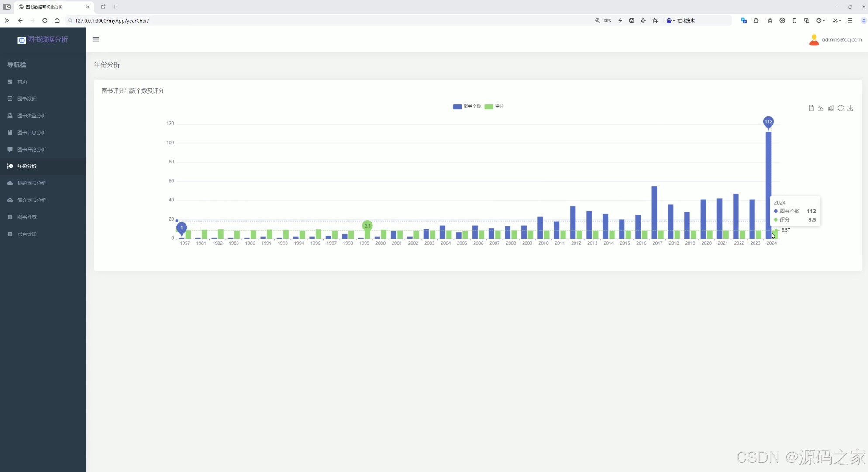This screenshot has width=868, height=472.
Task: Expand the history dropdown arrow
Action: point(824,21)
